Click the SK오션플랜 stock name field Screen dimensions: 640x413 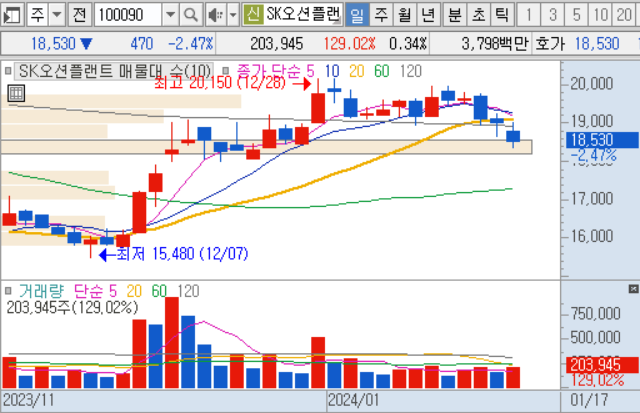pyautogui.click(x=303, y=15)
